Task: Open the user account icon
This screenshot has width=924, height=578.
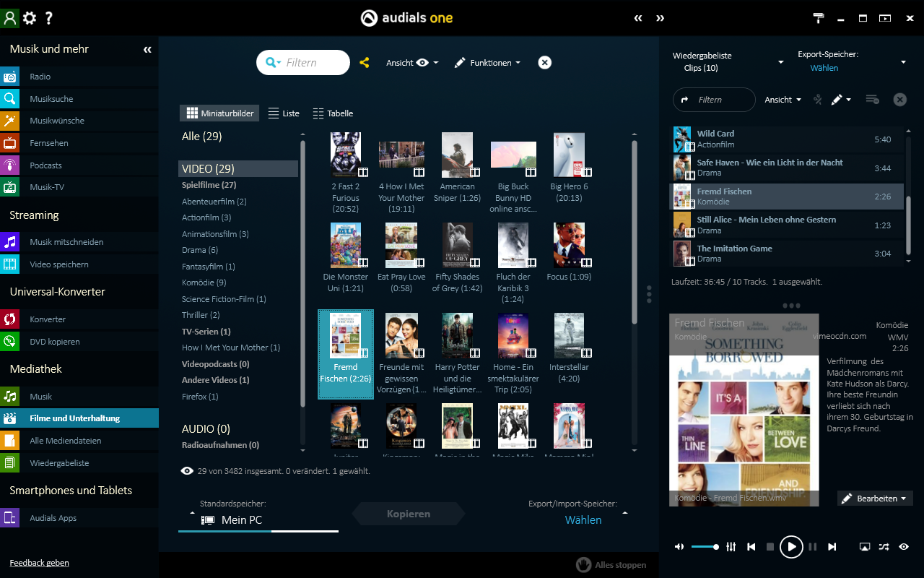Action: (x=9, y=18)
